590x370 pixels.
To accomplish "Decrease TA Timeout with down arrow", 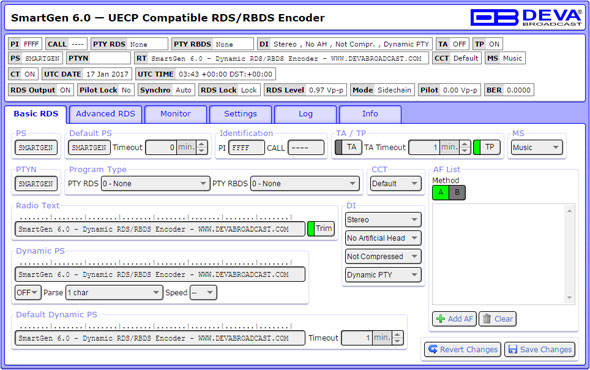I will [x=465, y=151].
